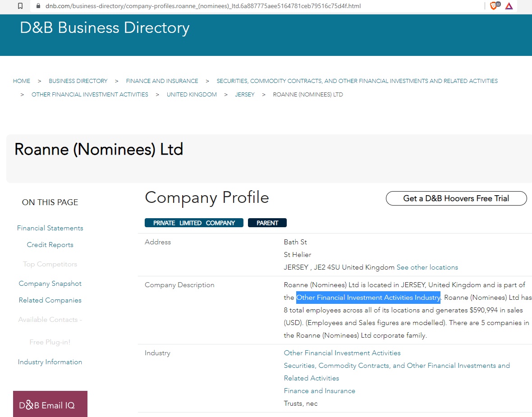Click the Finance and Insurance industry link

pyautogui.click(x=319, y=391)
